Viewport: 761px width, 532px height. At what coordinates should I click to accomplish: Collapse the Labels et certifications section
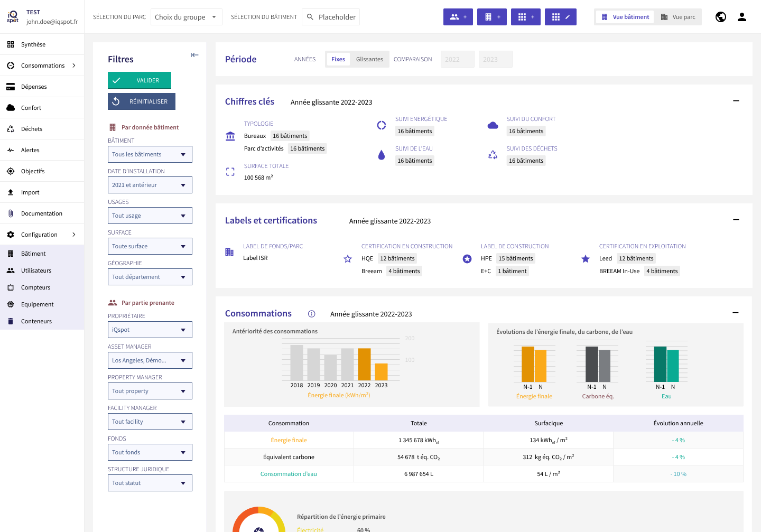pyautogui.click(x=736, y=220)
